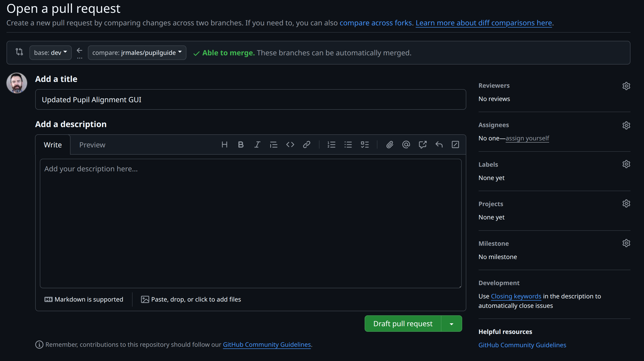Switch to the Preview tab
Screen dimensions: 644x361
(x=92, y=145)
